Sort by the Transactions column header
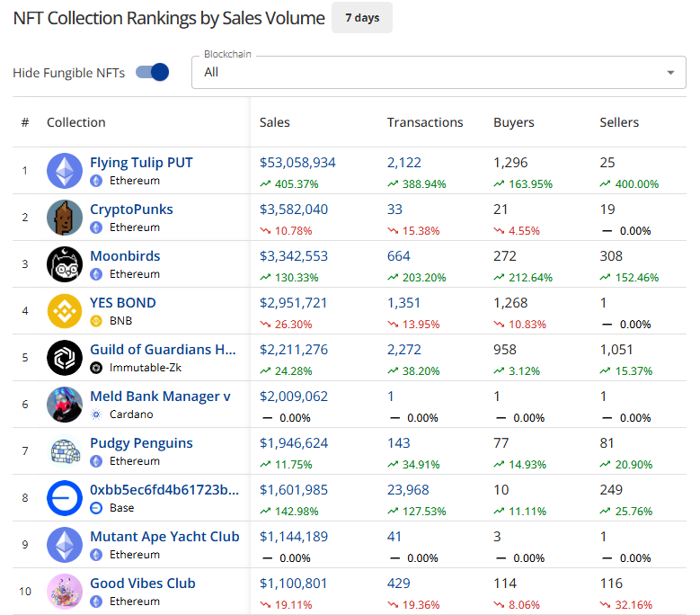This screenshot has height=615, width=700. [425, 122]
